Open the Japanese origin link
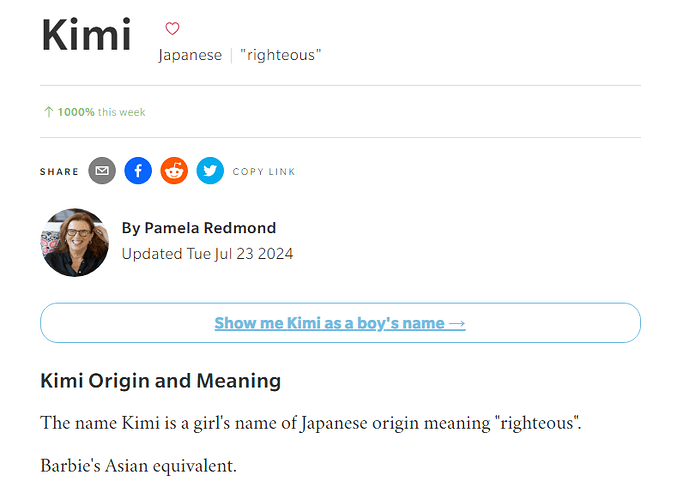Screen dimensions: 683x499 coord(190,55)
